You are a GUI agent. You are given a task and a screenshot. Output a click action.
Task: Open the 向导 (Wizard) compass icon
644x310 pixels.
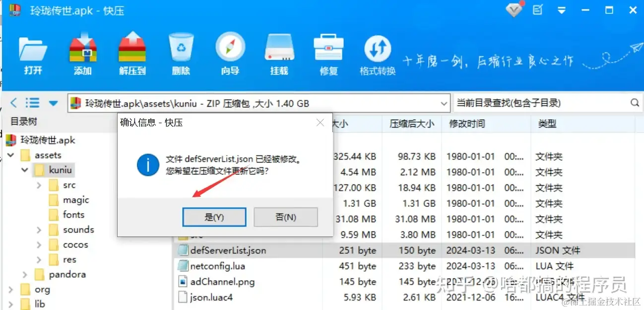(x=230, y=48)
